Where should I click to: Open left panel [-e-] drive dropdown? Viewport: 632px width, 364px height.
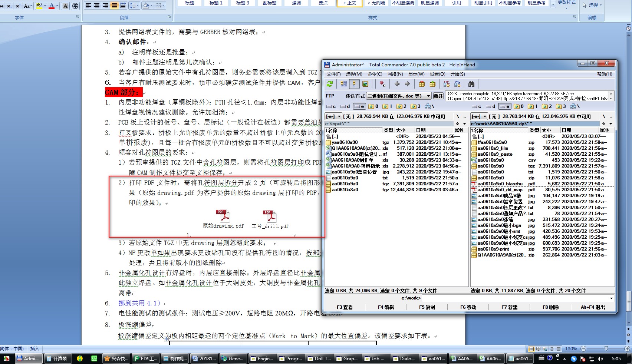(333, 116)
